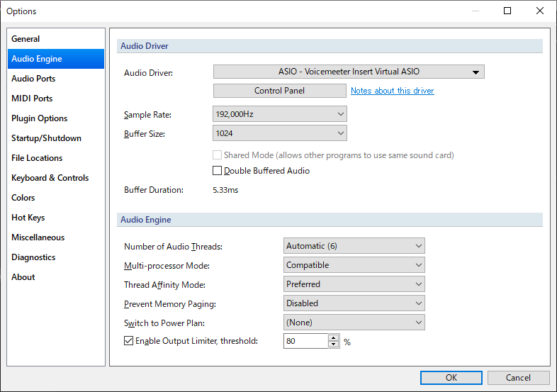The height and width of the screenshot is (392, 557).
Task: Expand the Buffer Size dropdown
Action: (x=279, y=133)
